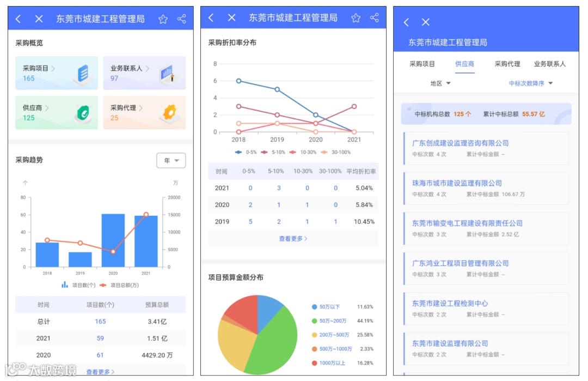Click the 2020 bar in the 采购趋势 chart

coord(113,240)
